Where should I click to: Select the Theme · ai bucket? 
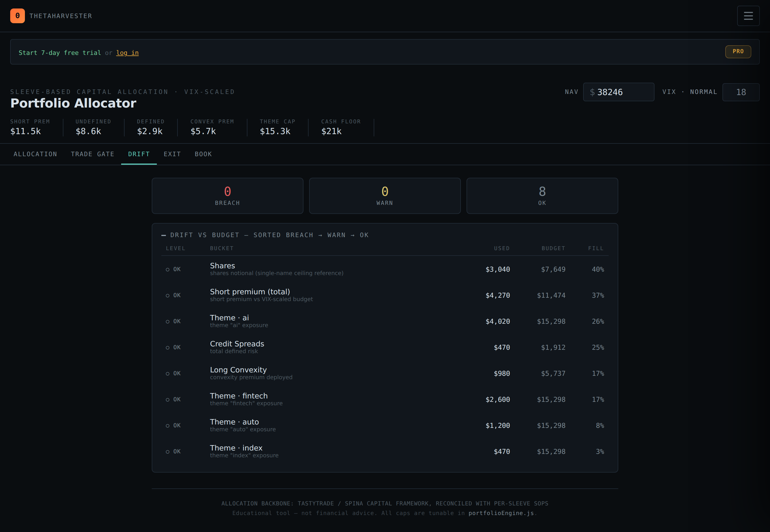point(229,318)
